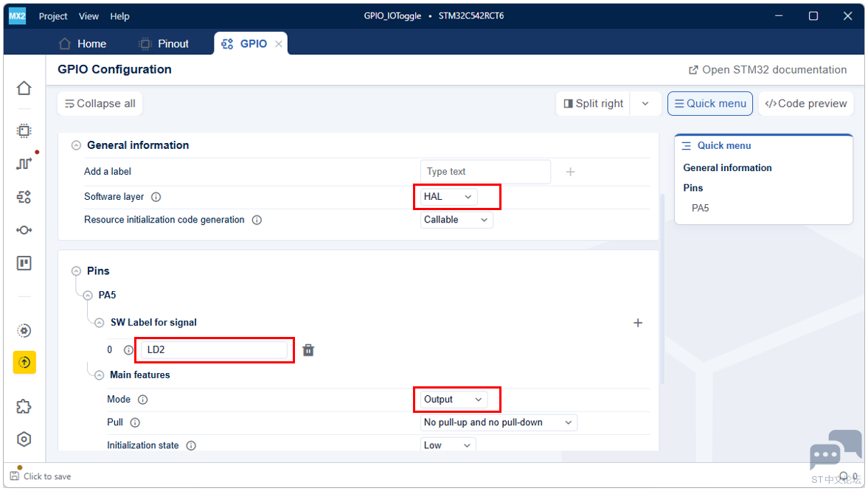Show info for Software layer
This screenshot has width=868, height=491.
(156, 197)
